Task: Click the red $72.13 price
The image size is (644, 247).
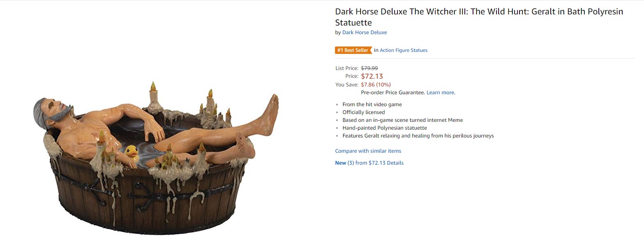Action: [x=372, y=76]
